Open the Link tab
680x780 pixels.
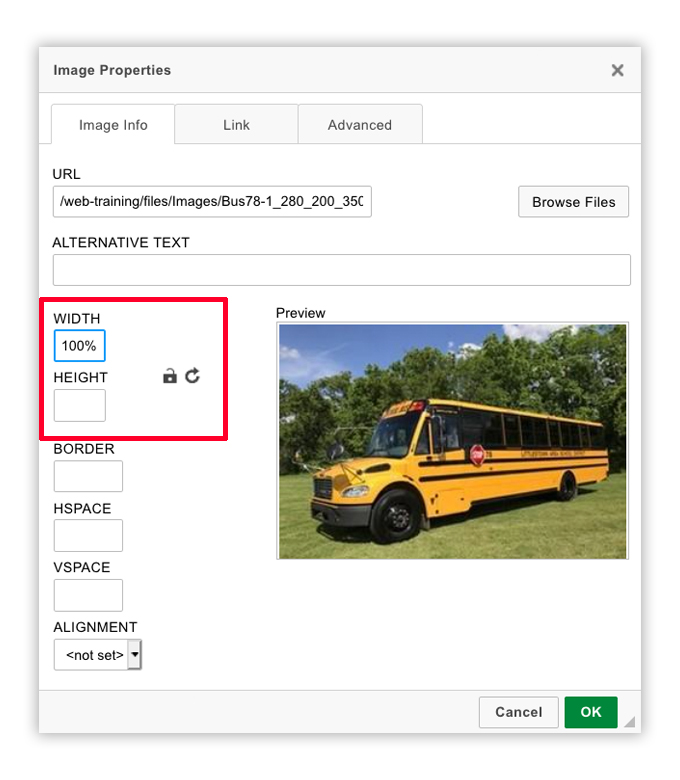tap(236, 125)
